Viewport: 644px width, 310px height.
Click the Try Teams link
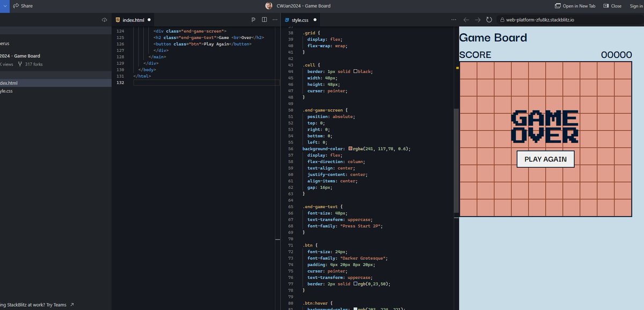[56, 305]
